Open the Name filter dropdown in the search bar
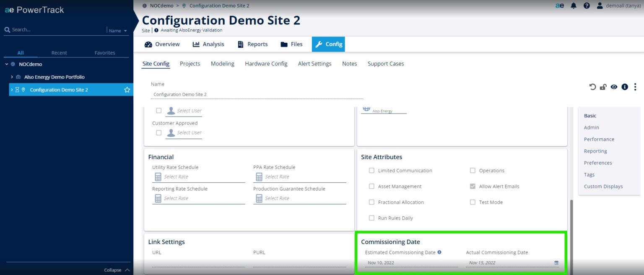The width and height of the screenshot is (644, 275). tap(117, 30)
